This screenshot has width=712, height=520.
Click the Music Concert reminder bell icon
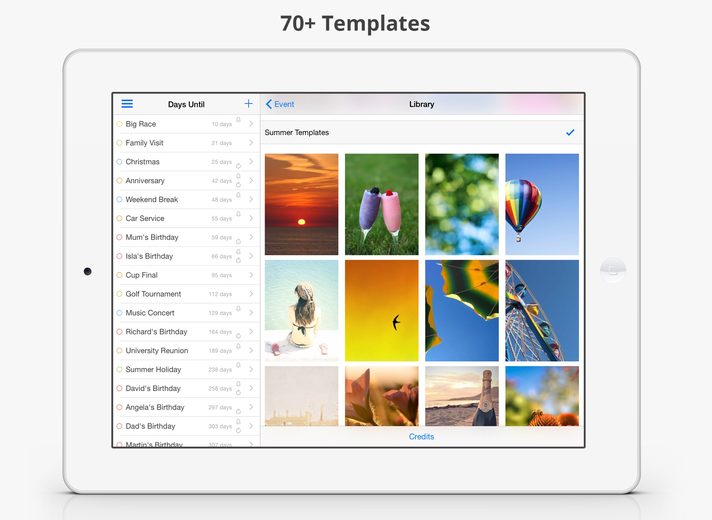(238, 308)
